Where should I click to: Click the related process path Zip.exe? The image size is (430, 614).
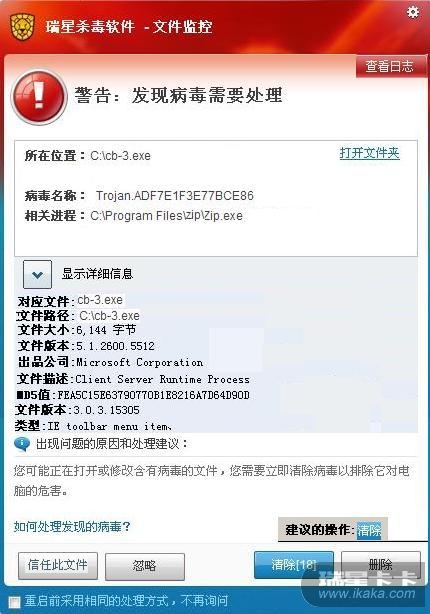click(x=166, y=216)
